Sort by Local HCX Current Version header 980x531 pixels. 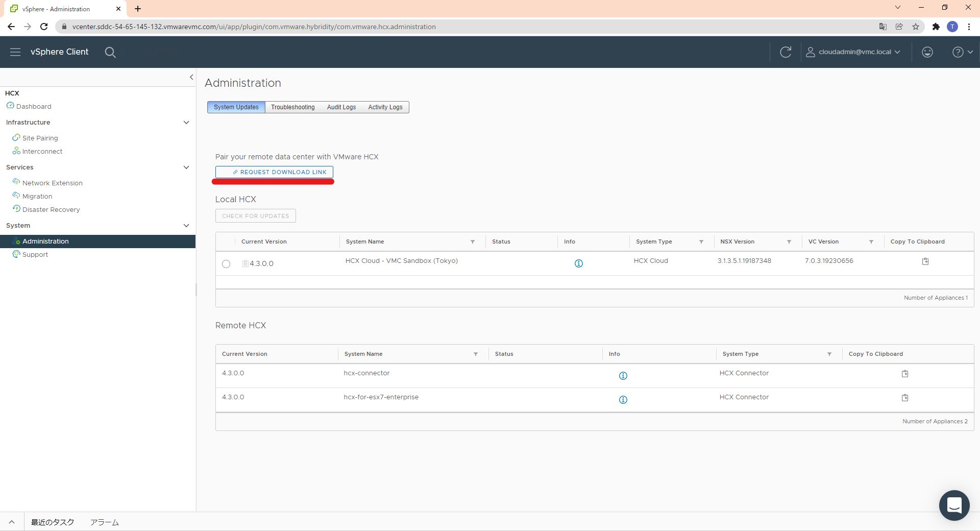click(x=264, y=242)
